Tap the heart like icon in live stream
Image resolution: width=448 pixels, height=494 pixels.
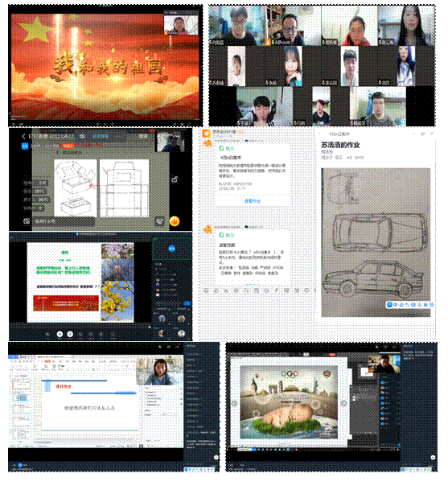tap(160, 221)
